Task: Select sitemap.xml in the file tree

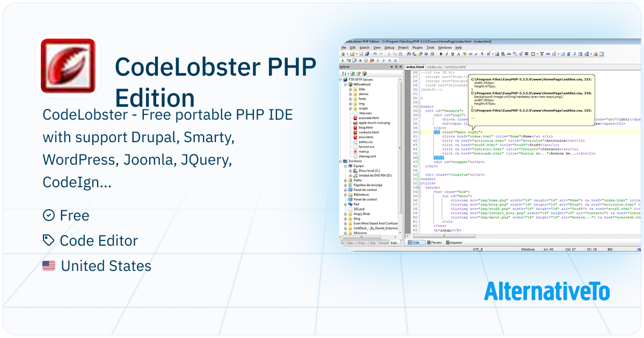Action: point(367,157)
